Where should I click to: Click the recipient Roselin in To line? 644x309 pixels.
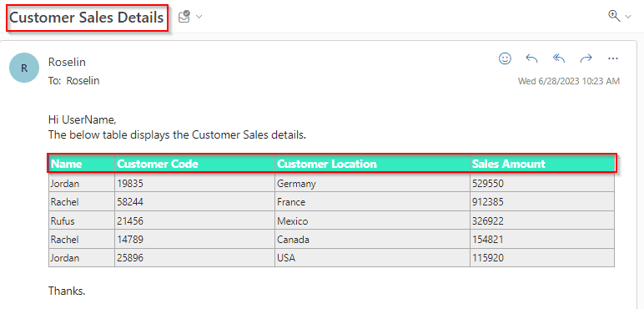pos(83,80)
